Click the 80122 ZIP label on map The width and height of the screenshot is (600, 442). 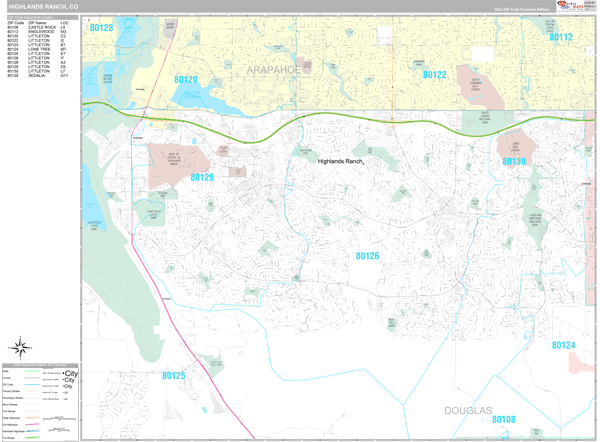[x=434, y=75]
